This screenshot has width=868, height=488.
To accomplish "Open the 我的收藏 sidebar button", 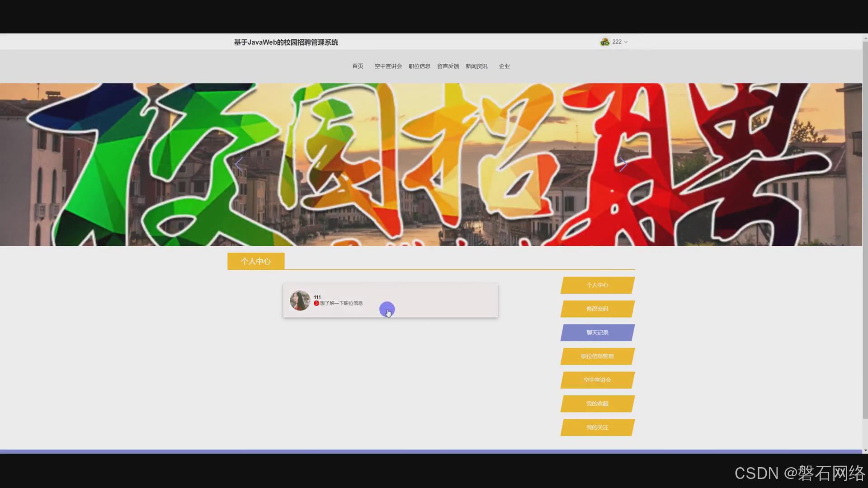I will (x=597, y=404).
